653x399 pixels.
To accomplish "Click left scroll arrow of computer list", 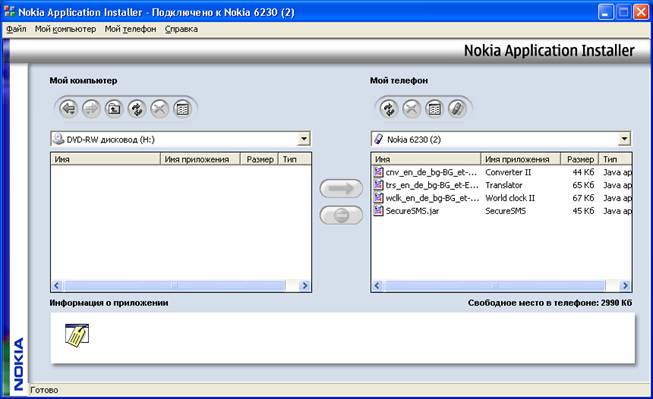I will (x=57, y=286).
